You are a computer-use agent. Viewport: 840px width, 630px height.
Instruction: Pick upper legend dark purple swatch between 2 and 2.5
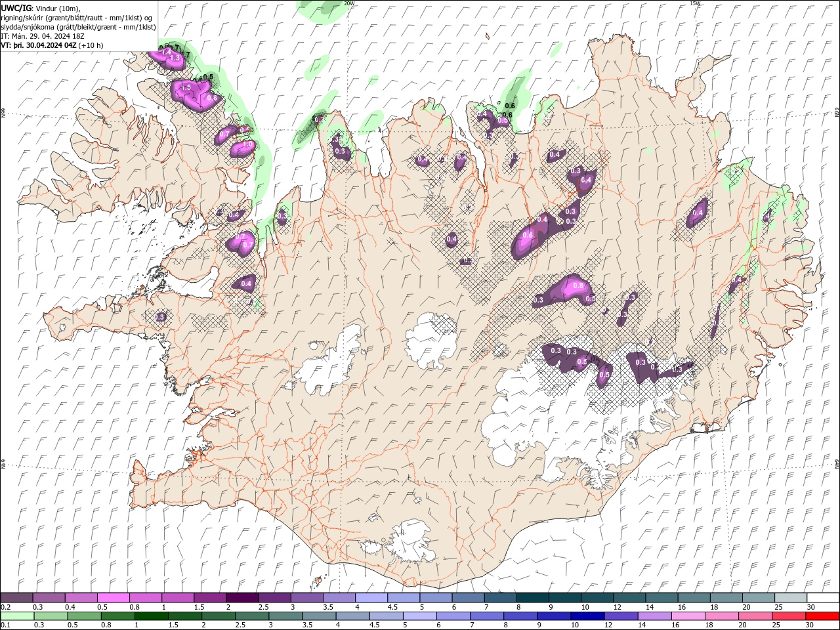tap(242, 598)
